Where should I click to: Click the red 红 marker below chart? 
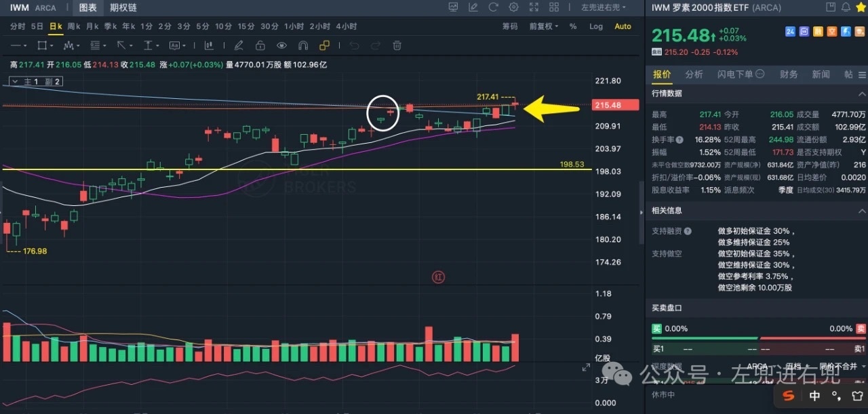pos(438,277)
